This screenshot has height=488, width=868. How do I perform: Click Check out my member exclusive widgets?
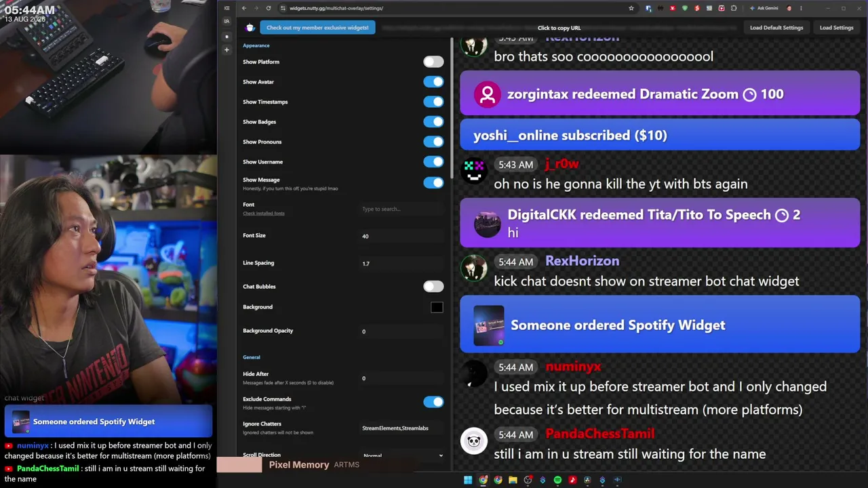click(317, 28)
